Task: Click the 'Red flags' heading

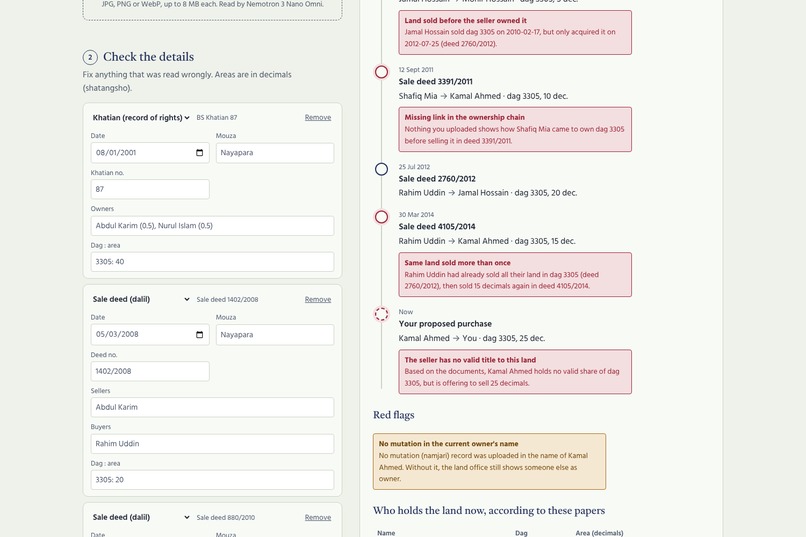Action: 394,415
